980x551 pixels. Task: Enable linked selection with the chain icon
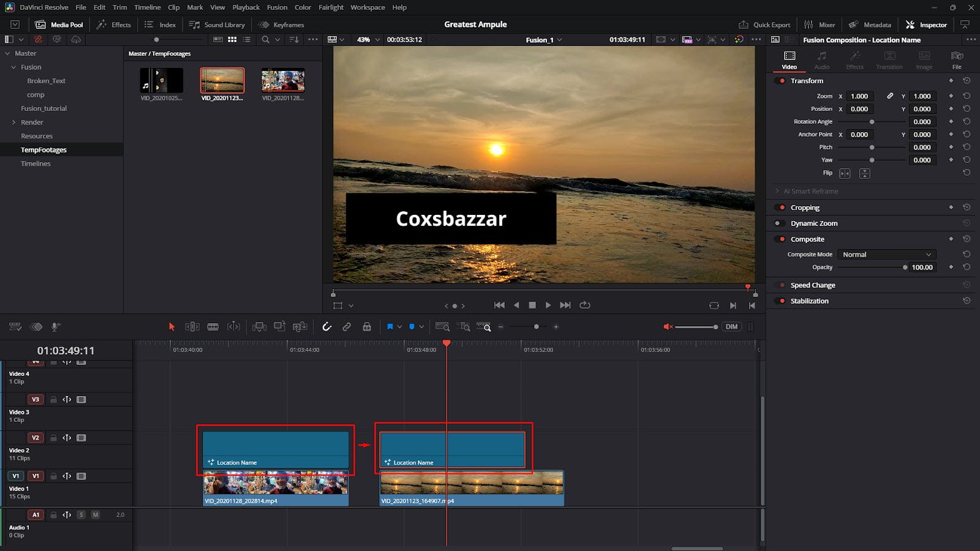click(x=347, y=326)
